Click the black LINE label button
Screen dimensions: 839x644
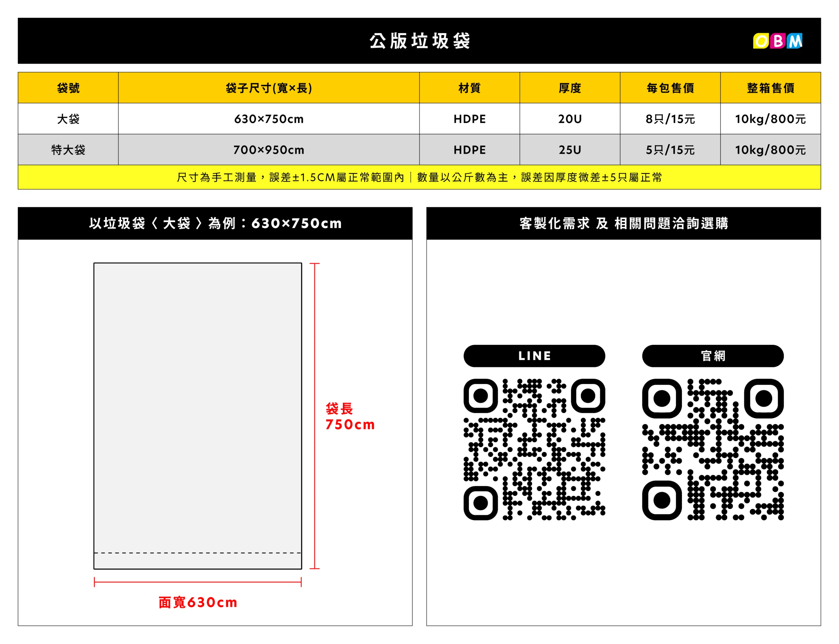pos(534,356)
